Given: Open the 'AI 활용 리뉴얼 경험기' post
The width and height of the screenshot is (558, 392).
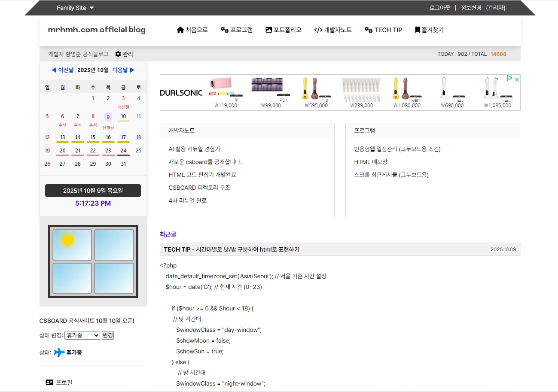Looking at the screenshot, I should tap(194, 149).
